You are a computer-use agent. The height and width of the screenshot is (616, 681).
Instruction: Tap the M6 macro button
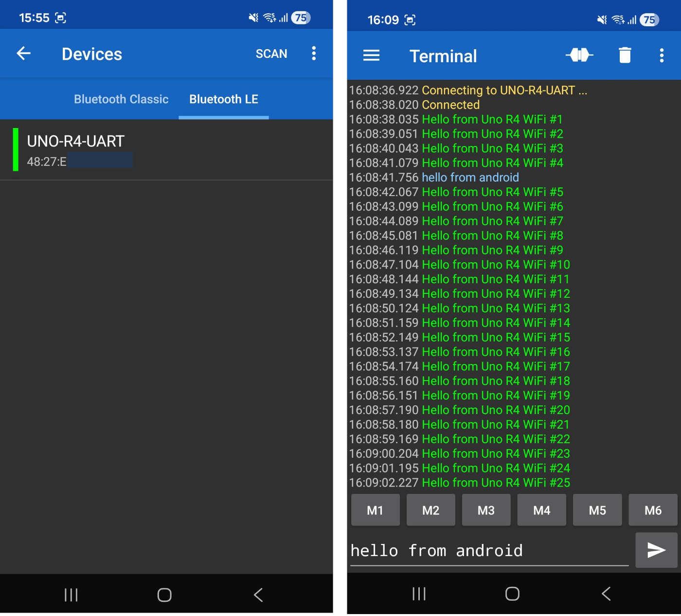click(x=652, y=510)
